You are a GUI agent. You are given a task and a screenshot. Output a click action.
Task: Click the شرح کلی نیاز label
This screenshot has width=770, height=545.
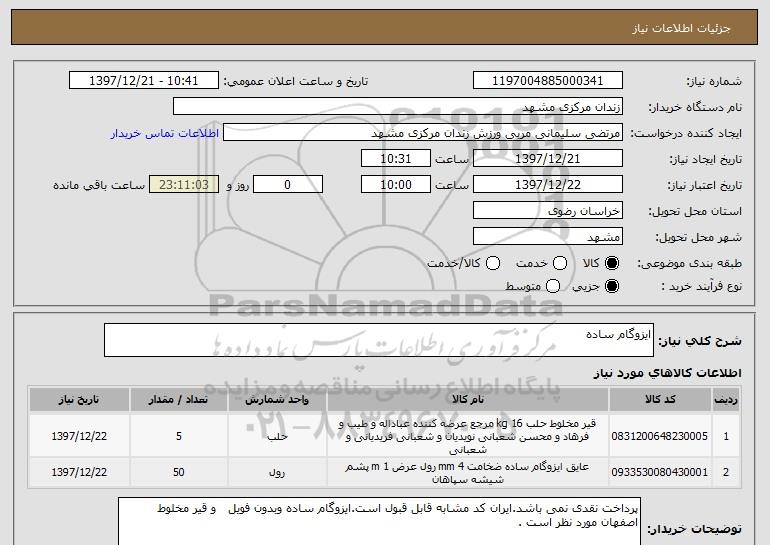click(700, 340)
